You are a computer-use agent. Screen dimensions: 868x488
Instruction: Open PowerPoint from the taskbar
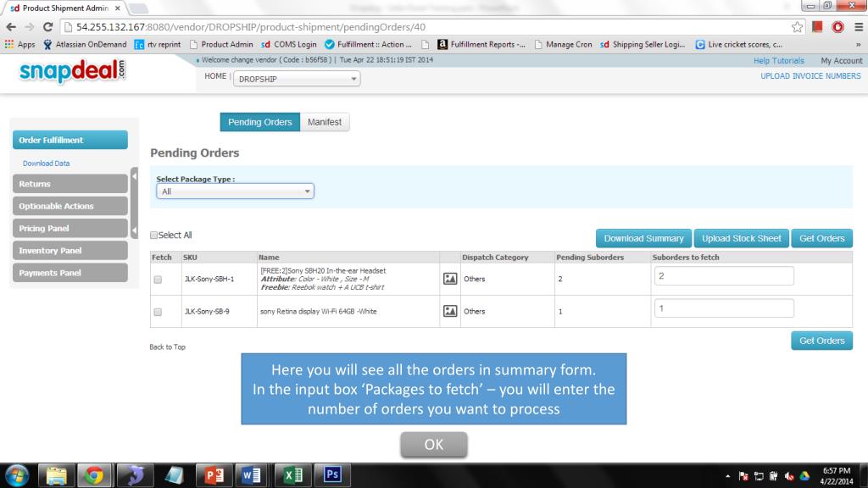coord(214,475)
